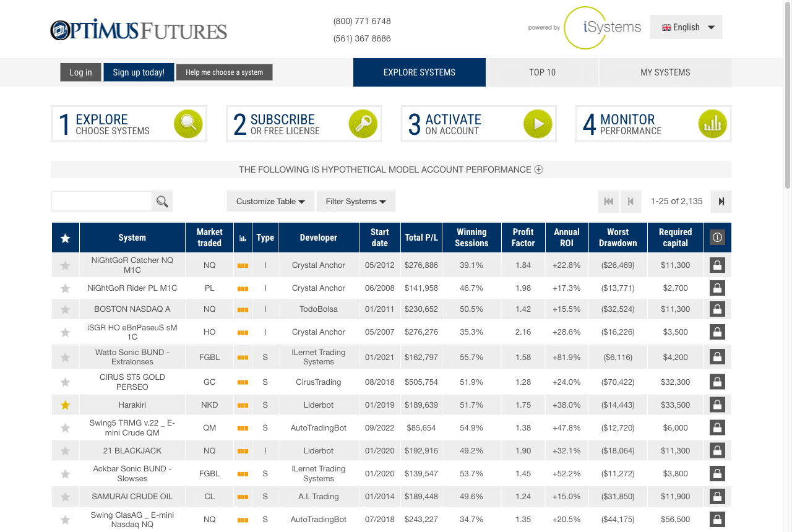This screenshot has width=792, height=532.
Task: Favorite NiGhtGoR Rider PL M1C with star
Action: pos(65,288)
